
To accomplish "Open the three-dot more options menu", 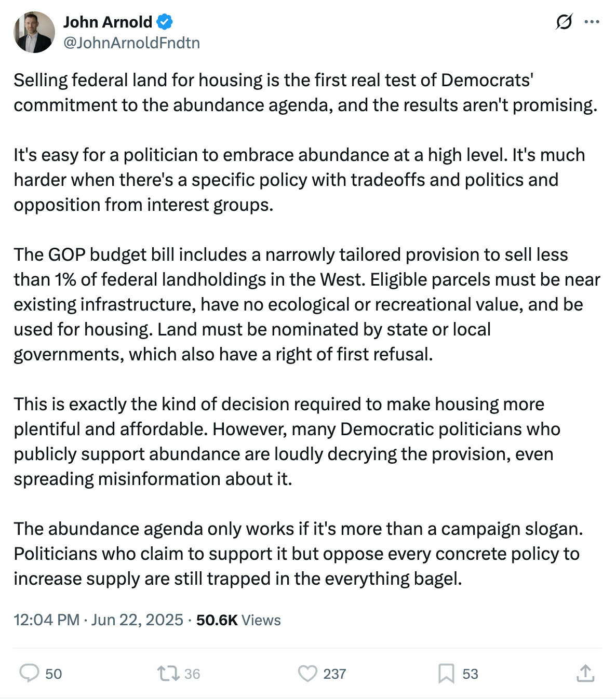I will point(592,22).
